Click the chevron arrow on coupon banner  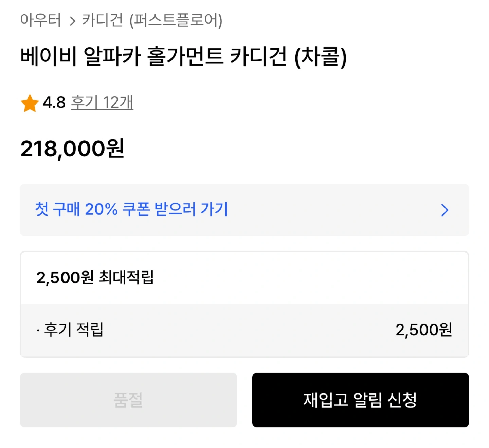(x=445, y=210)
